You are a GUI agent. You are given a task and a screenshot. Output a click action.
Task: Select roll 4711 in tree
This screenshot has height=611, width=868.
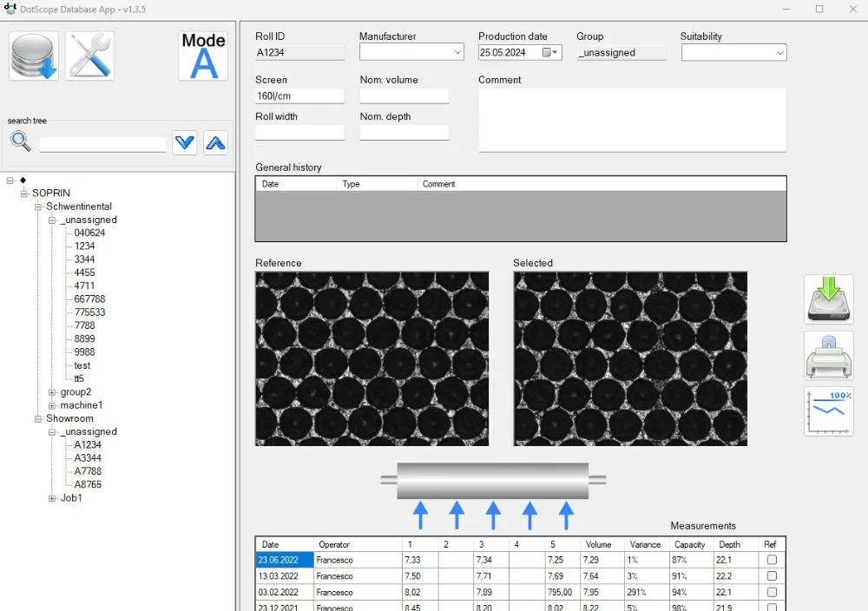click(84, 286)
